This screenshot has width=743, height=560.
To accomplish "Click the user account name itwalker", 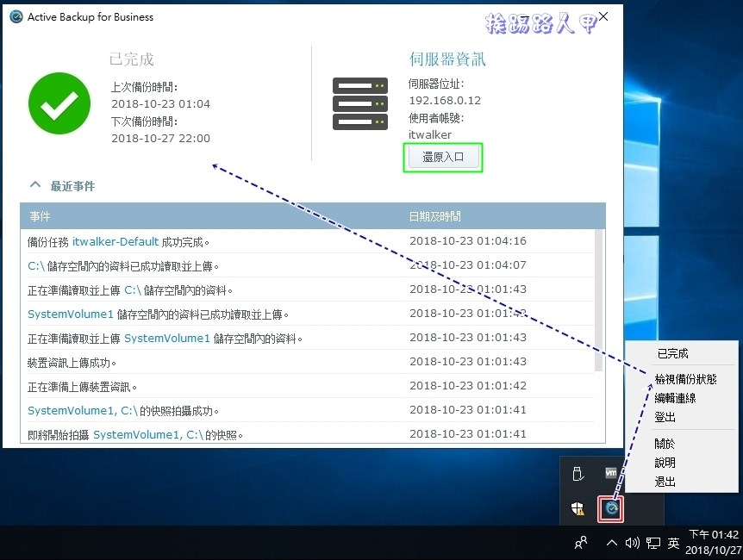I will (x=430, y=135).
